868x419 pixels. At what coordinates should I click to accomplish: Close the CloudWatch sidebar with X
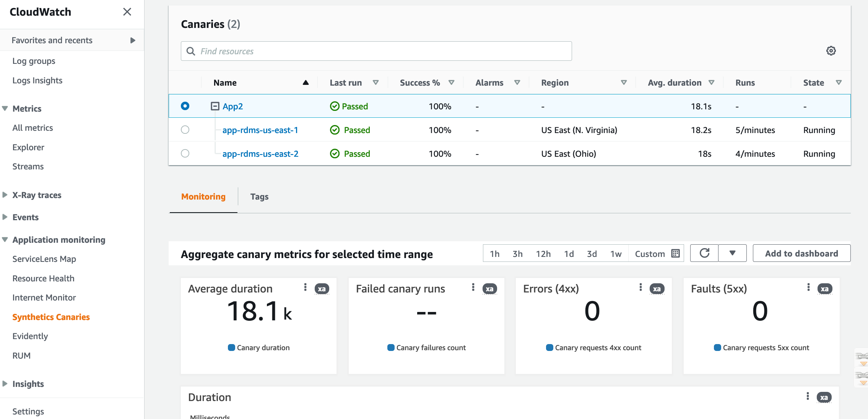point(127,12)
